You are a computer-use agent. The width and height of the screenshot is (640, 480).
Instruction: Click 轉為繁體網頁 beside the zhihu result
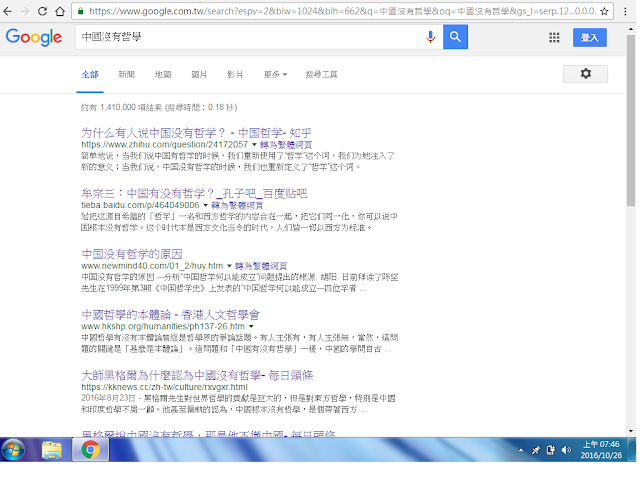pyautogui.click(x=286, y=145)
